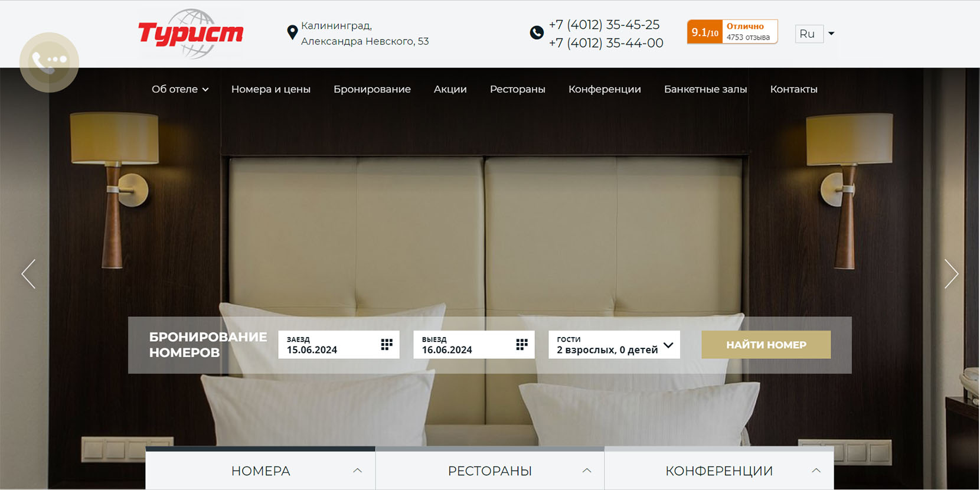This screenshot has width=980, height=490.
Task: Expand the Об отеле menu
Action: 180,89
